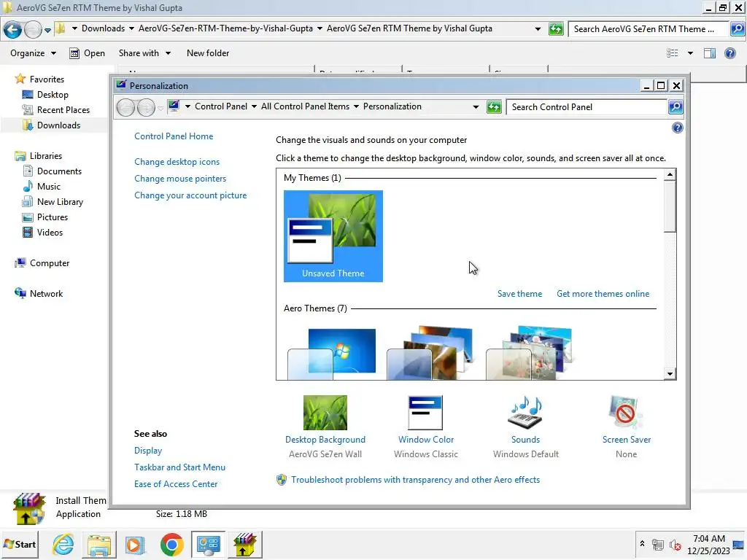747x560 pixels.
Task: Click the themes list scroll down arrow
Action: tap(670, 374)
